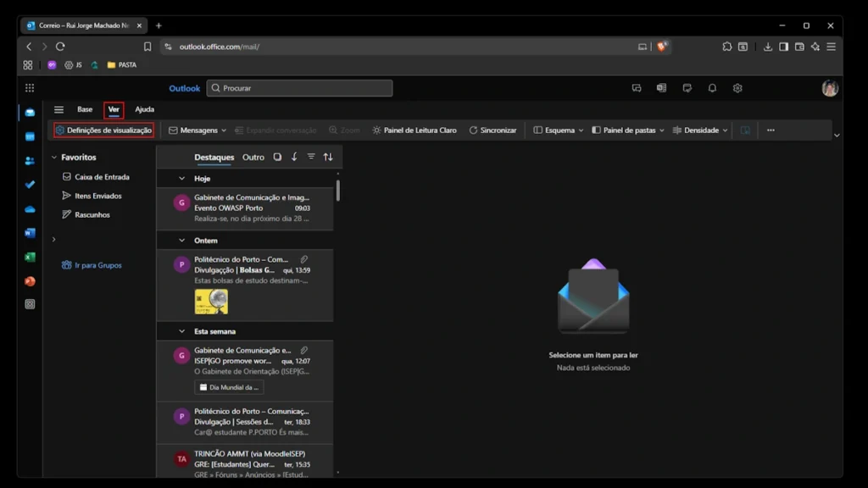868x488 pixels.
Task: Toggle the select-all messages checkbox icon
Action: 277,157
